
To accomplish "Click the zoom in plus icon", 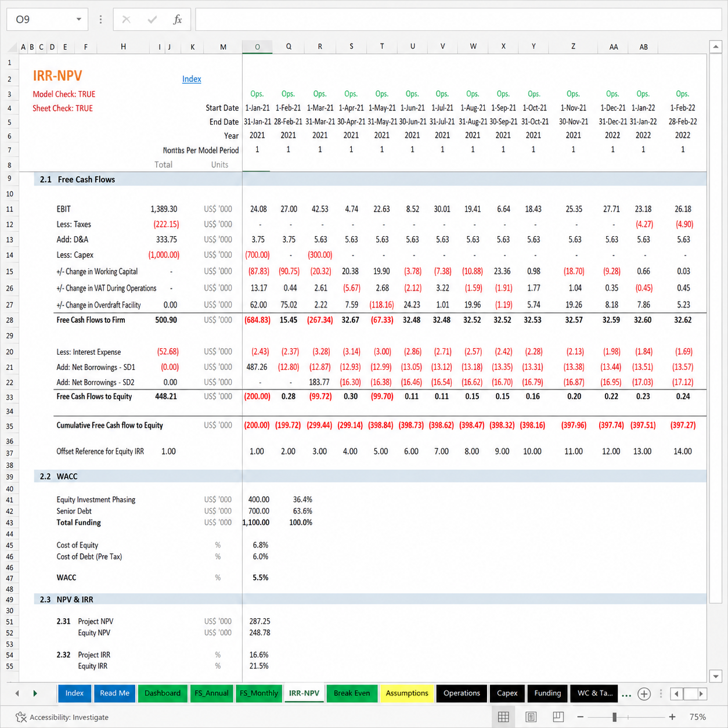I will click(x=672, y=717).
